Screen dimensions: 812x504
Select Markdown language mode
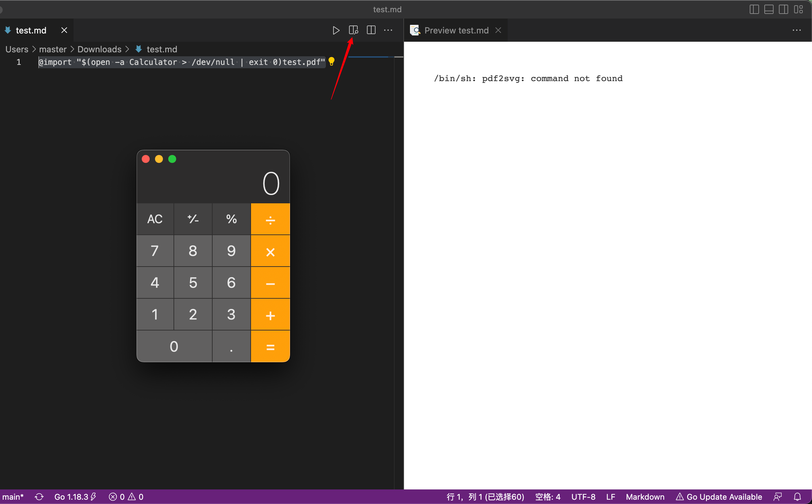tap(645, 497)
